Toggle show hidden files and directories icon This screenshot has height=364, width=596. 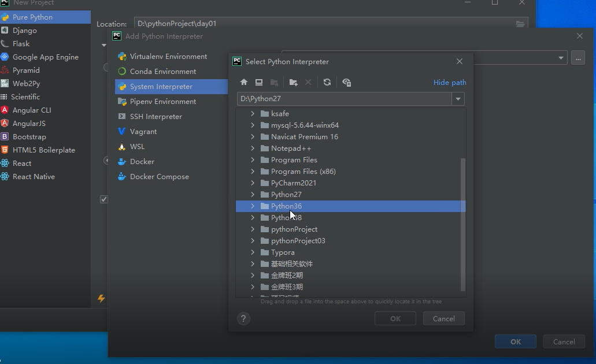click(346, 83)
